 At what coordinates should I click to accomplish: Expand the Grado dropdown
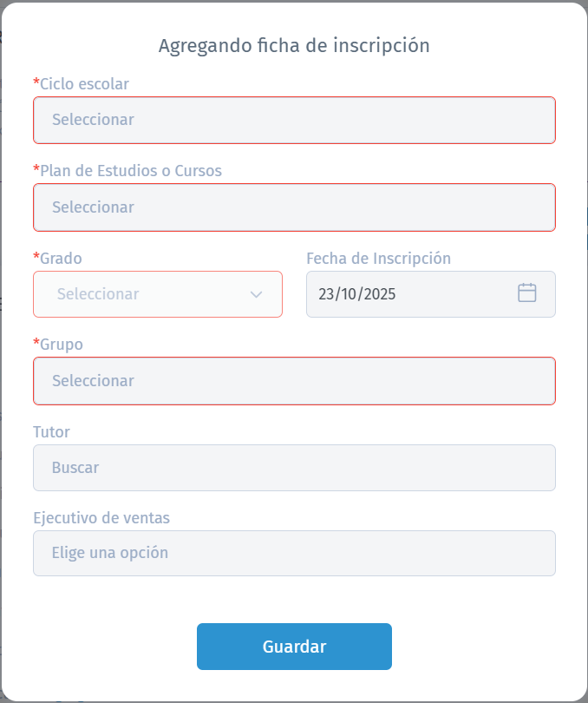157,294
